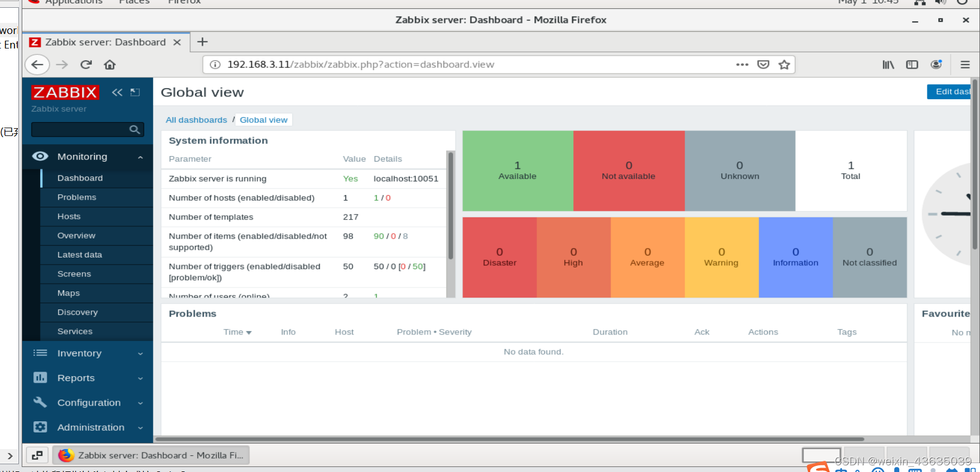The image size is (980, 472).
Task: Click the green Available hosts tile
Action: 518,171
